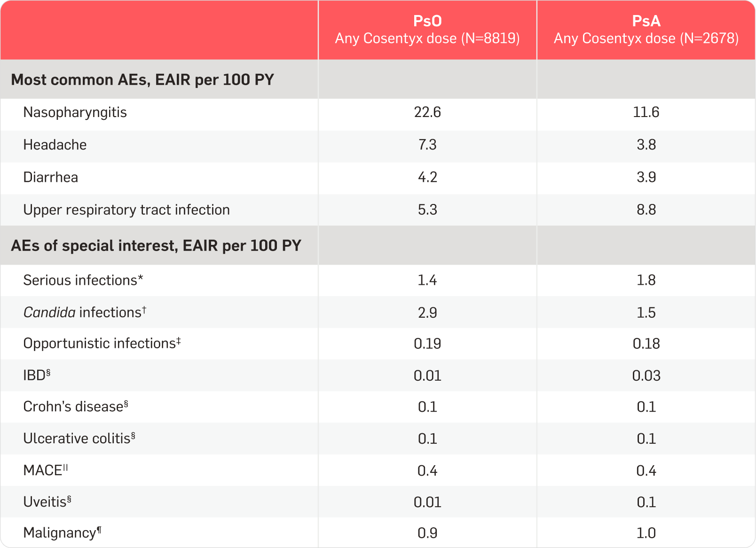Click the Headache row label
Screen dimensions: 756x548
tap(55, 145)
